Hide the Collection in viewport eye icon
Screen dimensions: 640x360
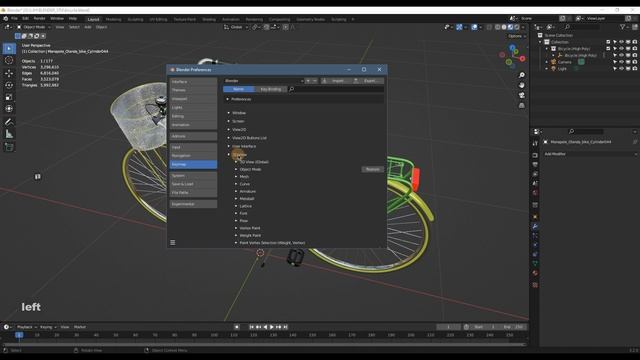click(x=621, y=42)
